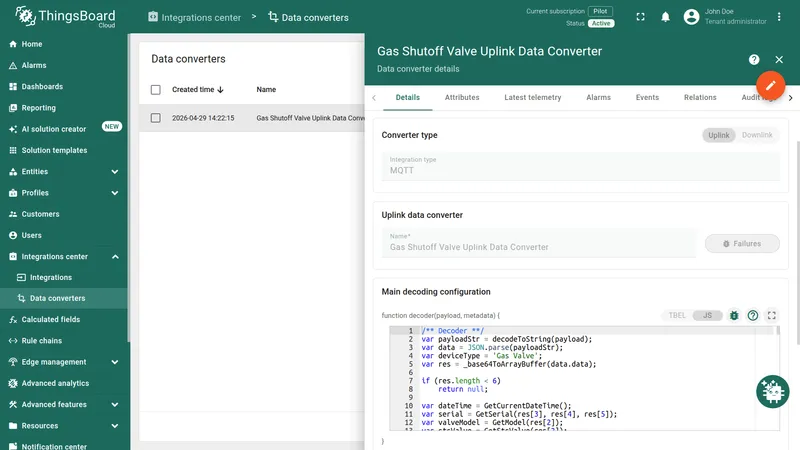Close the data converter details panel
This screenshot has height=450, width=800.
[x=779, y=60]
